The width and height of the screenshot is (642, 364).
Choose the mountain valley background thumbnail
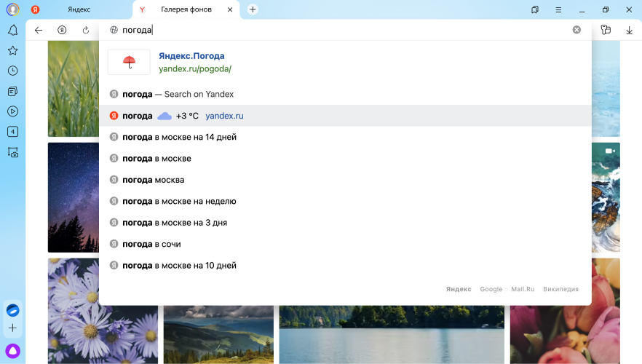[218, 335]
